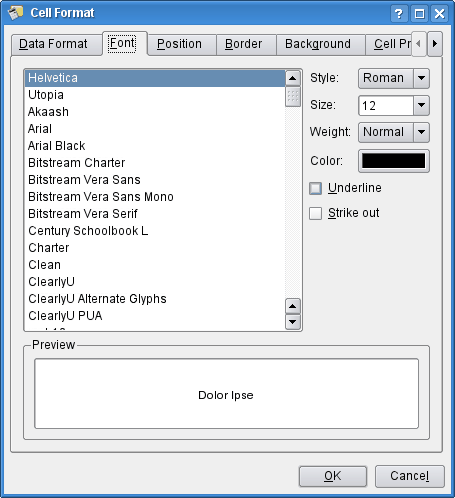455x498 pixels.
Task: Maximize the Cell Format dialog
Action: [419, 14]
